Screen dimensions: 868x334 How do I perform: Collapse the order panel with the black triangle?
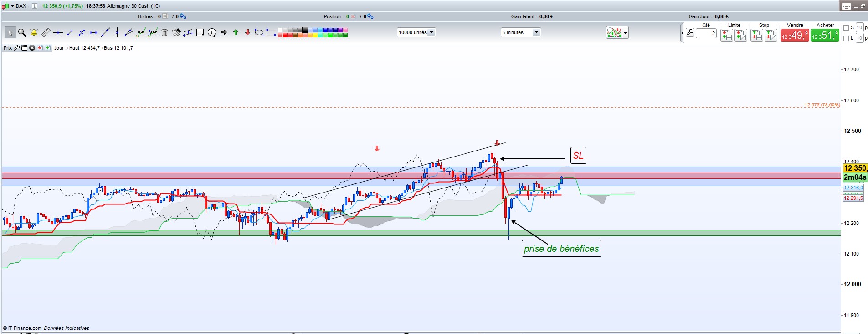click(x=682, y=33)
